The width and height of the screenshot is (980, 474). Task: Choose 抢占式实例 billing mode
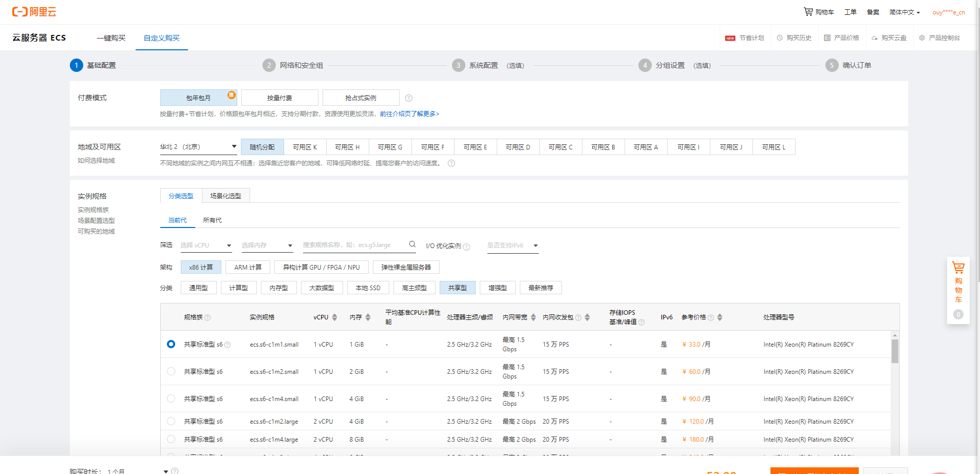pos(361,98)
